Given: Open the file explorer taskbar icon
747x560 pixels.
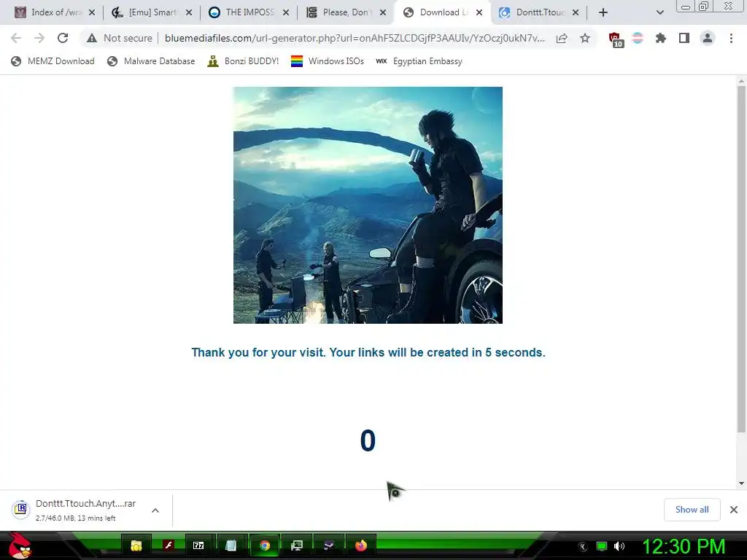Looking at the screenshot, I should pyautogui.click(x=136, y=545).
